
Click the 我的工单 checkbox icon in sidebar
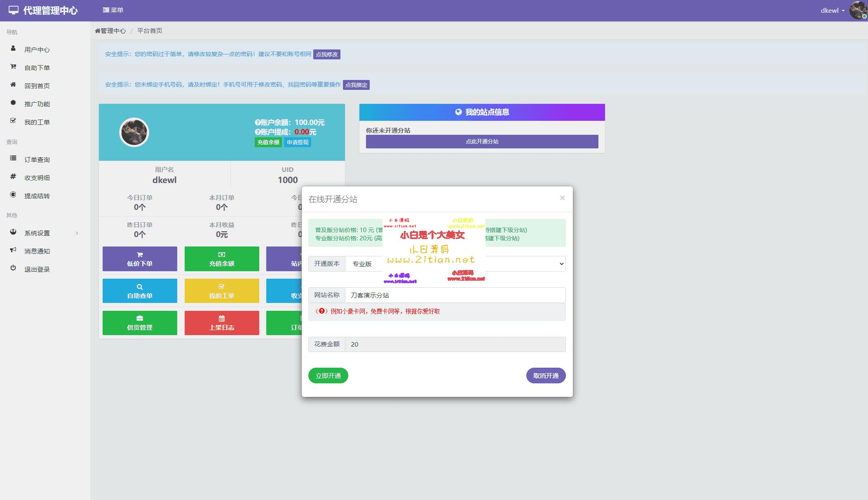pos(13,121)
